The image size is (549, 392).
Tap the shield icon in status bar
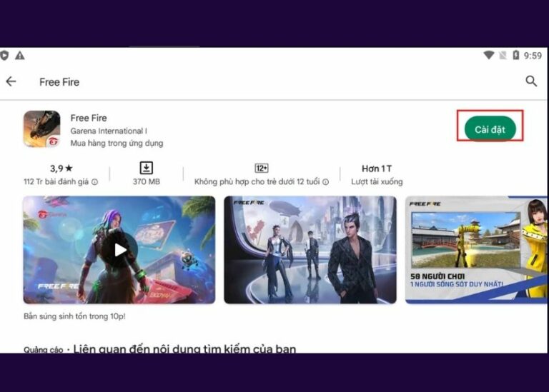(4, 55)
